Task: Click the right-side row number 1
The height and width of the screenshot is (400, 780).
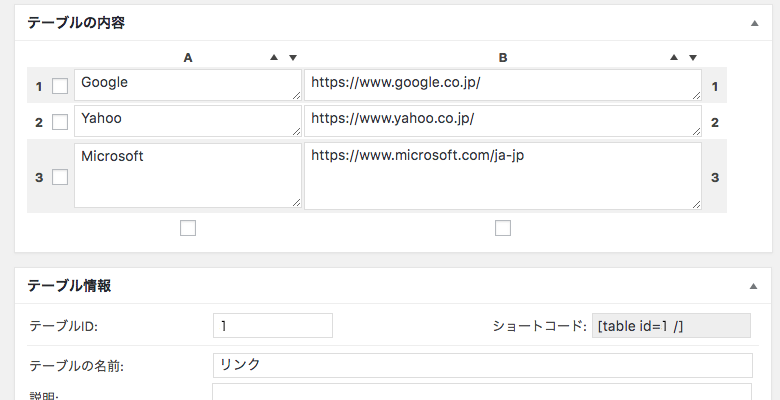Action: click(x=715, y=87)
